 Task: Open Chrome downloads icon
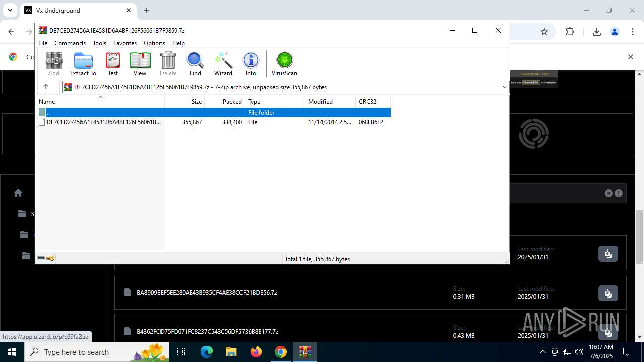pyautogui.click(x=596, y=32)
